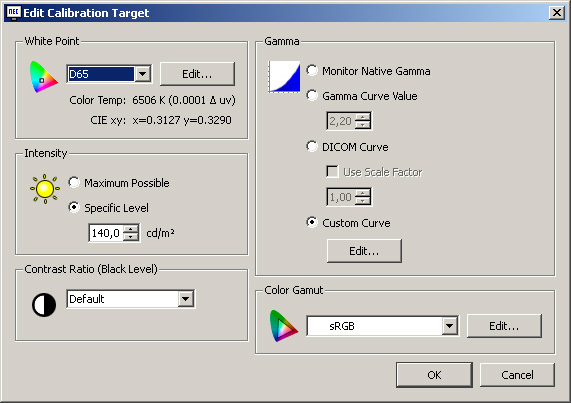Screen dimensions: 571x403
Task: Increase the intensity value with up arrow
Action: (x=131, y=229)
